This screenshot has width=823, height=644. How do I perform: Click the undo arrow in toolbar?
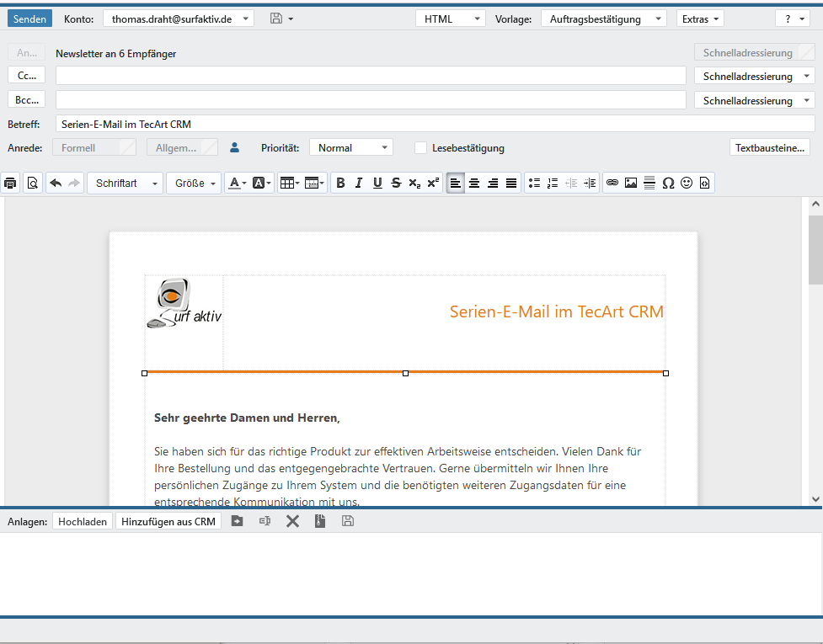click(x=56, y=183)
